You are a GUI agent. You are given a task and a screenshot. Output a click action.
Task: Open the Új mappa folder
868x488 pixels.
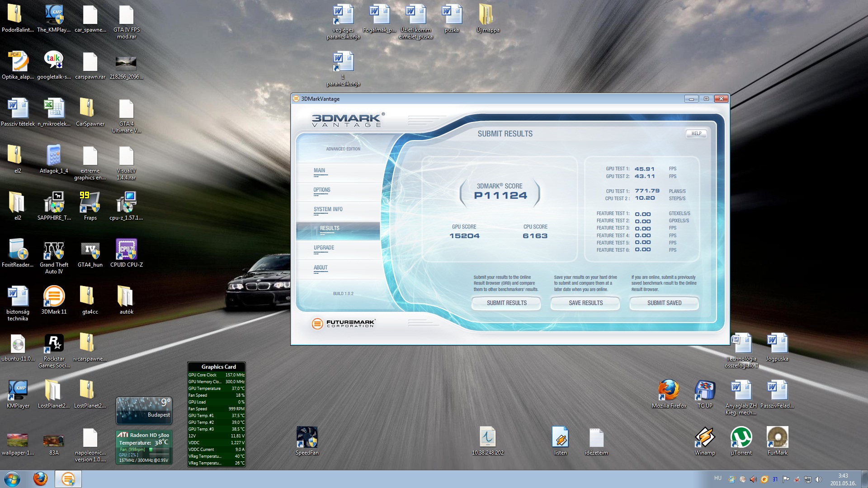pyautogui.click(x=488, y=18)
